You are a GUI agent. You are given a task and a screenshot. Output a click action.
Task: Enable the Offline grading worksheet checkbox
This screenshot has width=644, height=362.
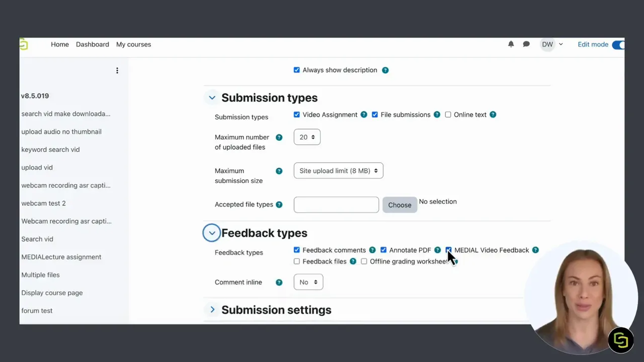pyautogui.click(x=364, y=261)
